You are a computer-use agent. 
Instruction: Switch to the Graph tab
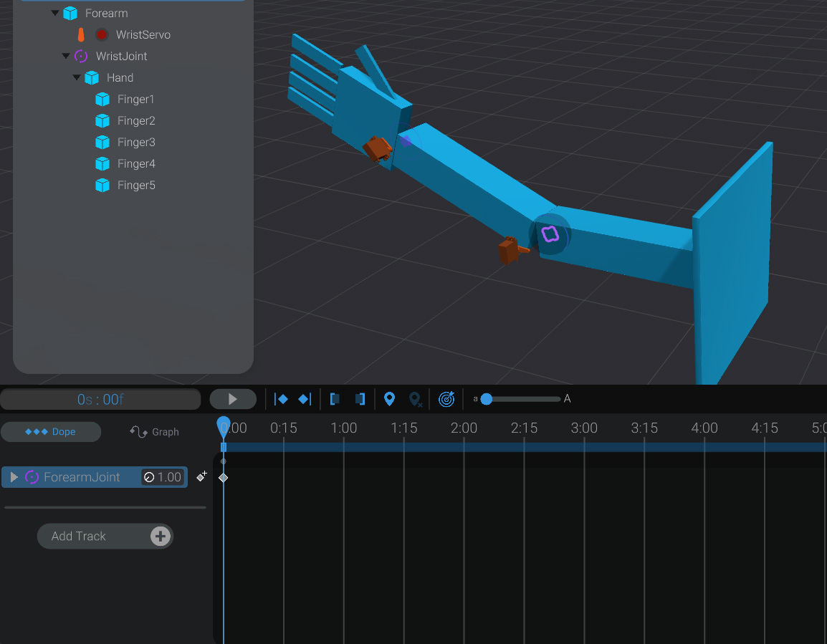154,431
